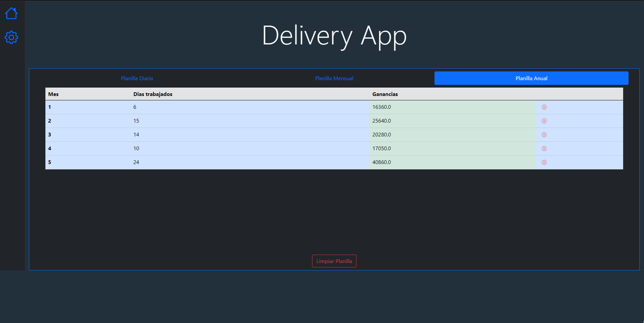Select days worked cell showing 24
The width and height of the screenshot is (644, 323).
tap(250, 162)
